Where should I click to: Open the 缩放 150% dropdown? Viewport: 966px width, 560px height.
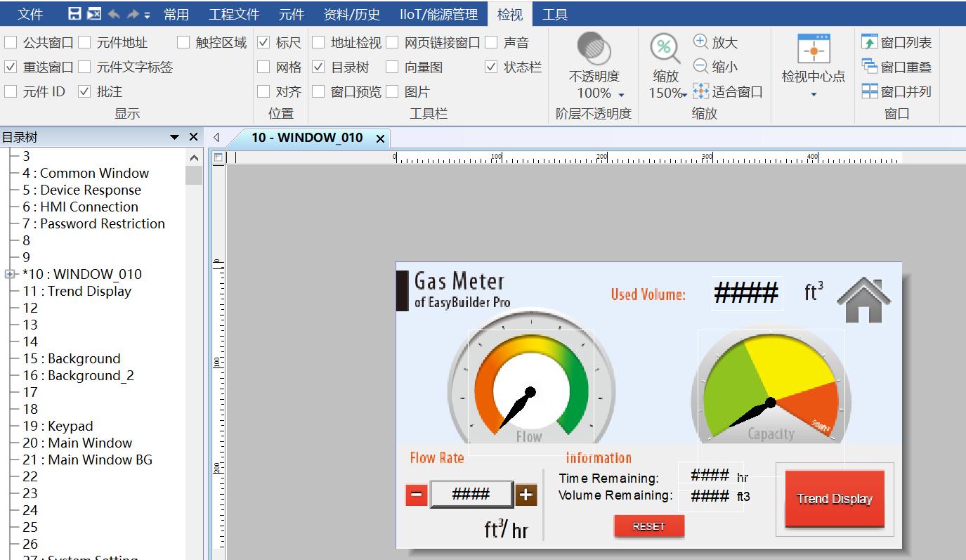(x=684, y=94)
